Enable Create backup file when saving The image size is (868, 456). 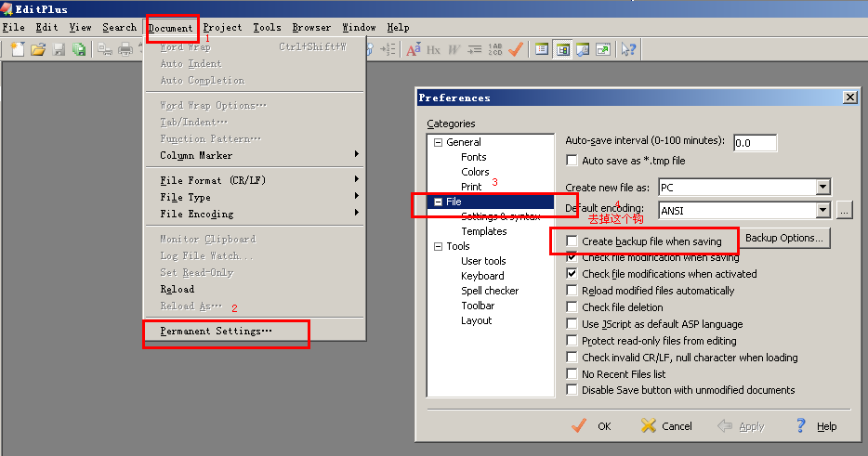click(x=572, y=241)
